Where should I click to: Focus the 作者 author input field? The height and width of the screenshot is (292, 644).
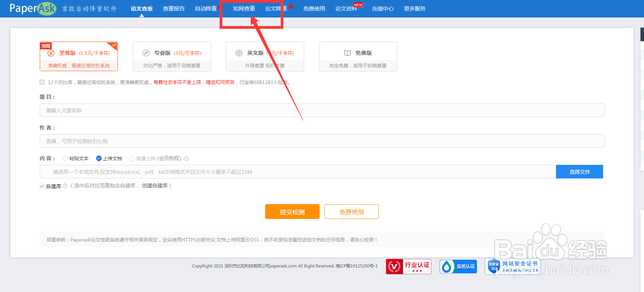click(x=322, y=141)
